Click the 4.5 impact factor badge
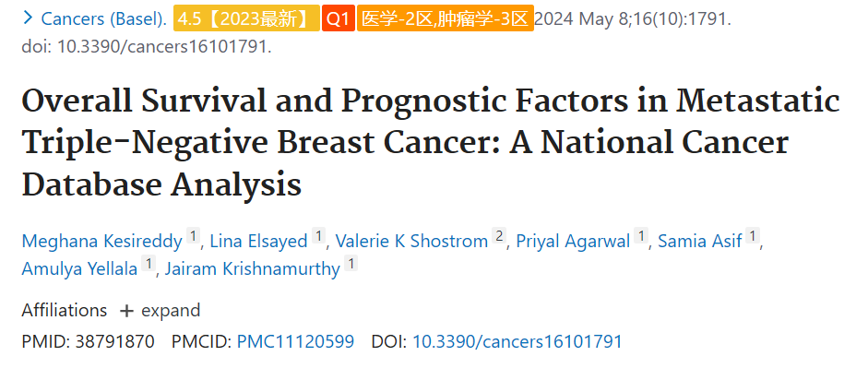868x380 pixels. [246, 18]
